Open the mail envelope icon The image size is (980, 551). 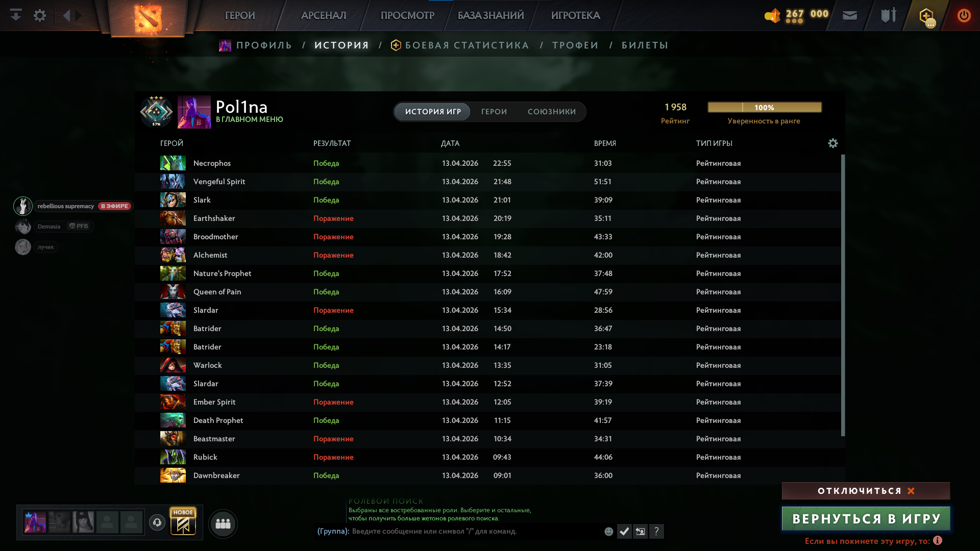click(x=849, y=15)
